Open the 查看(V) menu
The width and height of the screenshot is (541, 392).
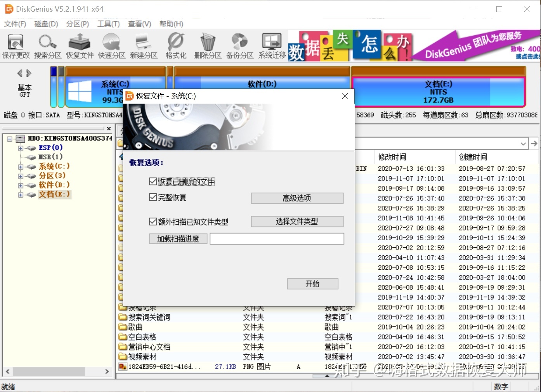click(x=139, y=24)
